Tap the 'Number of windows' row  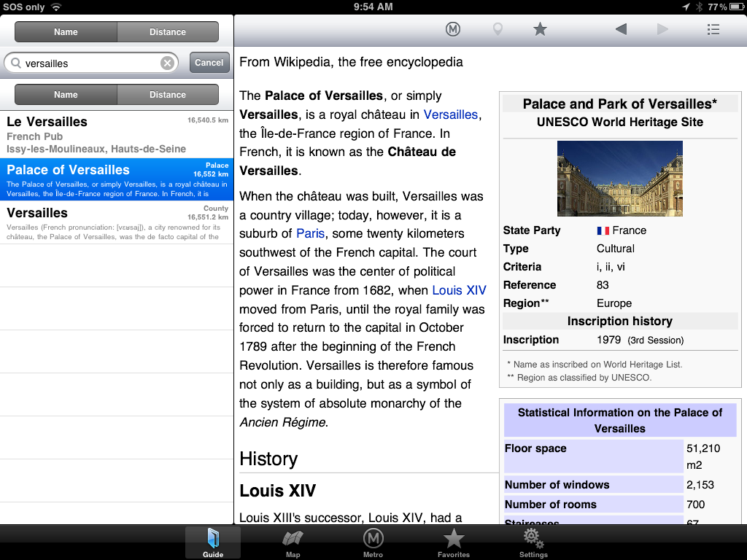tap(620, 484)
